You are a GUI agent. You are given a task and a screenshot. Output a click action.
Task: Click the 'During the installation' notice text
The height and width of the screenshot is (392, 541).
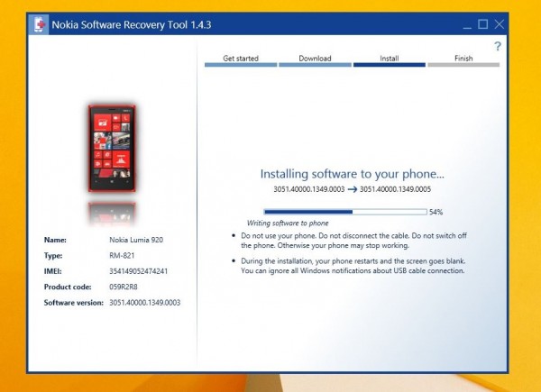[x=353, y=266]
